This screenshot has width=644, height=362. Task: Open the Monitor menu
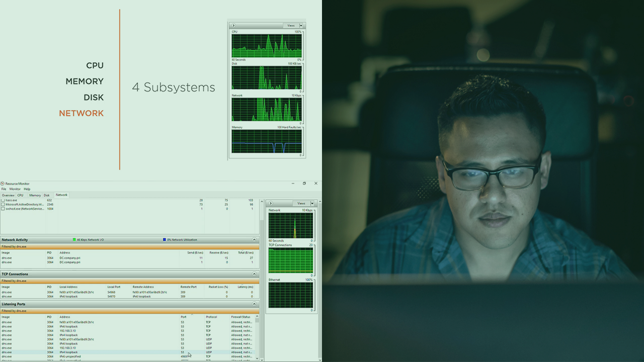pyautogui.click(x=15, y=189)
